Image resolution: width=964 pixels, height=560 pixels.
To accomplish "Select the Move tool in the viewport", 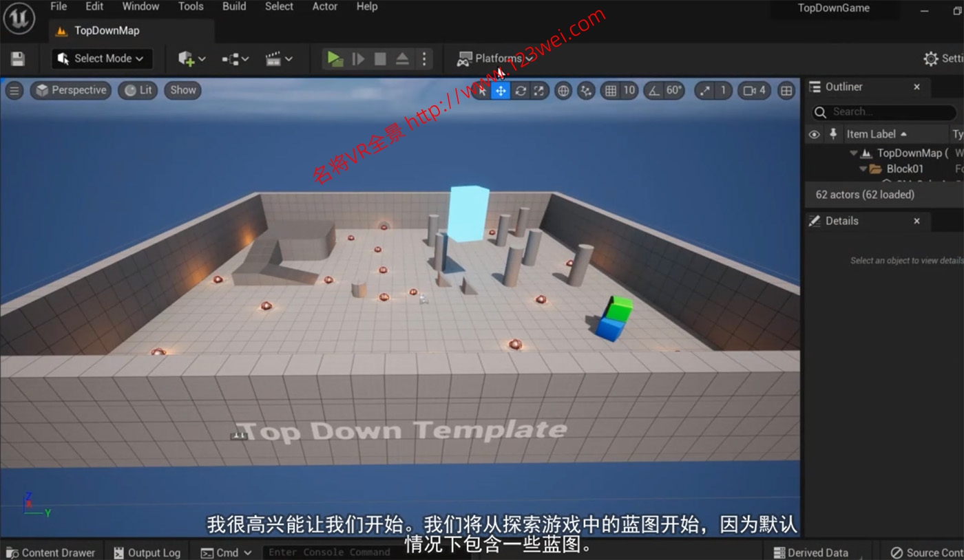I will (501, 90).
